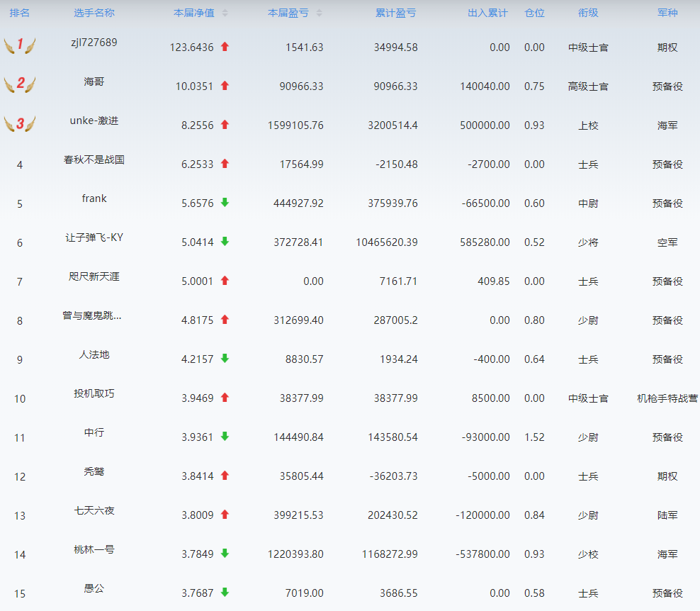
Task: Sort by 本届净值 column arrows
Action: 225,13
